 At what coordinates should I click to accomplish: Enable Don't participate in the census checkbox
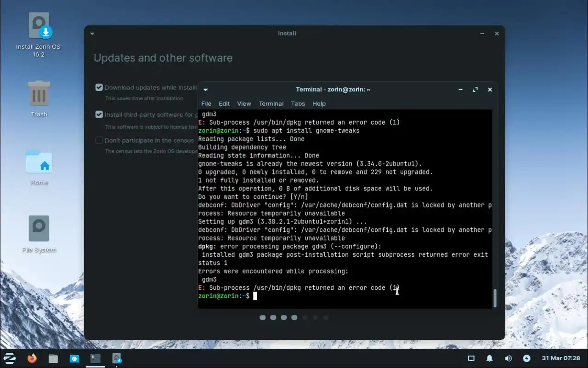click(99, 140)
